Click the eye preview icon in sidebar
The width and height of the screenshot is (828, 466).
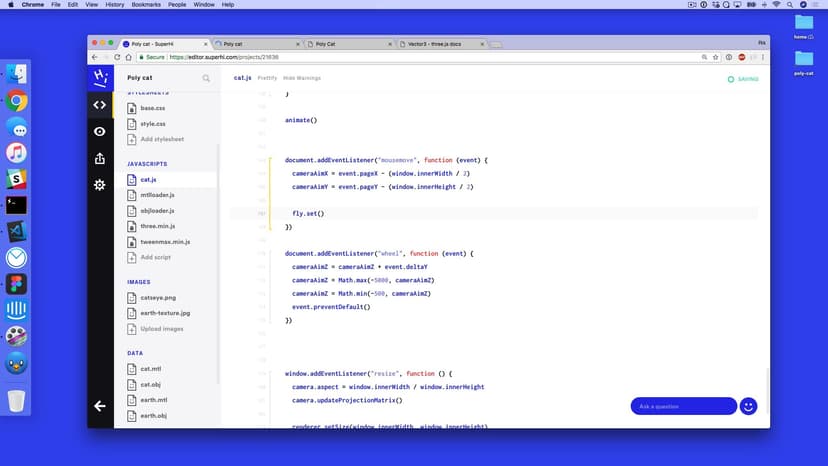[x=100, y=131]
